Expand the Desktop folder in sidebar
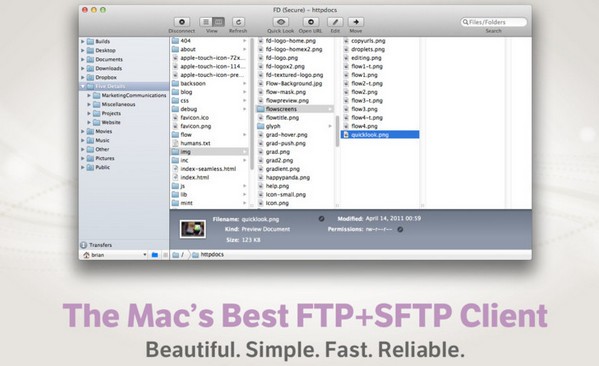 (x=83, y=50)
